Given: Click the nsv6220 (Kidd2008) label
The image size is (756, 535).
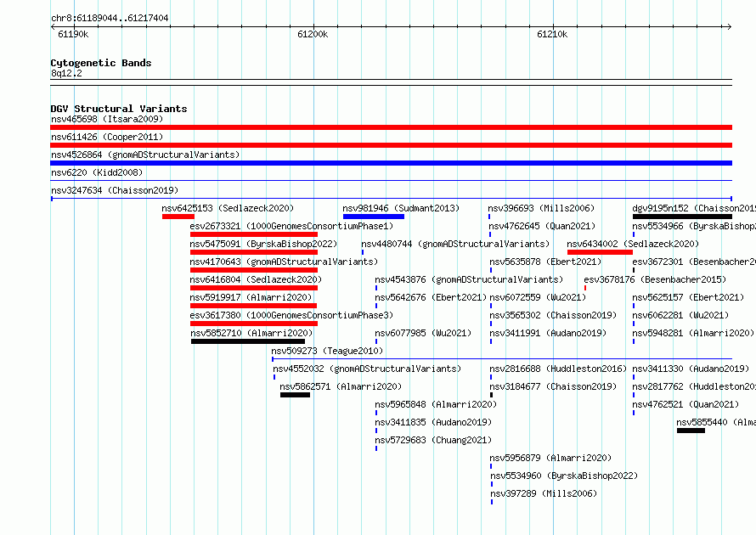Looking at the screenshot, I should pos(97,172).
